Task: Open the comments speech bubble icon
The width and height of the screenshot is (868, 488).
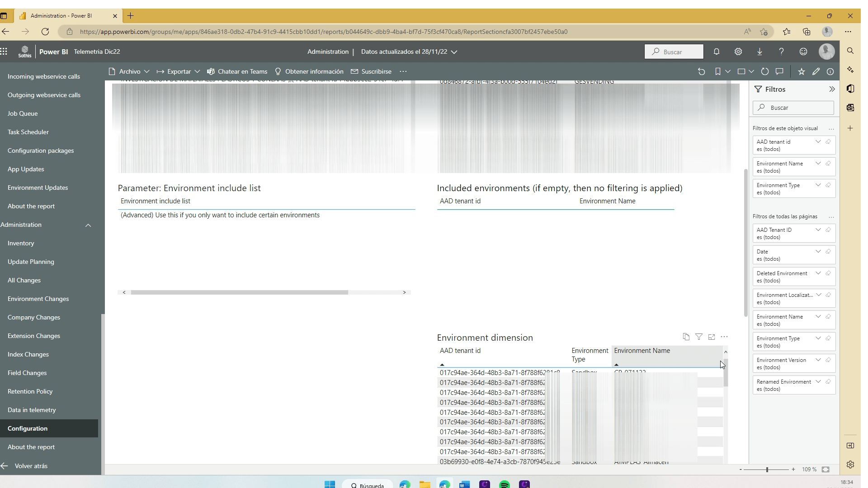Action: (x=779, y=71)
